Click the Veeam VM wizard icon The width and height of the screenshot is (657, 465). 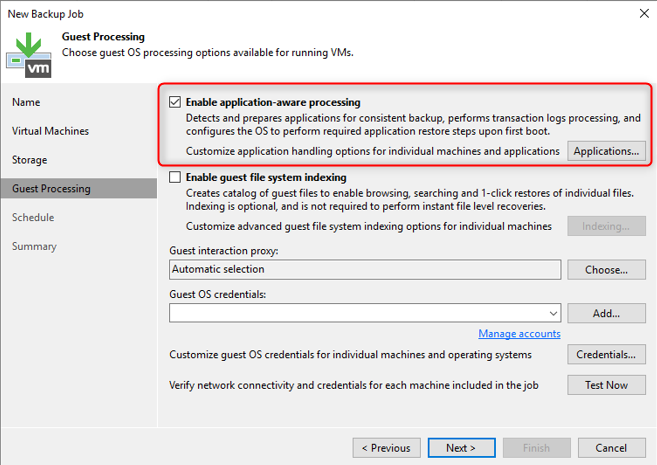(29, 54)
